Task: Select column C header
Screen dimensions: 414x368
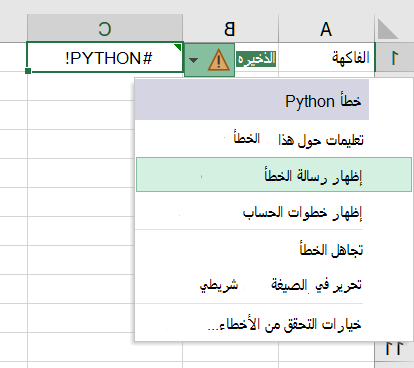Action: (105, 29)
